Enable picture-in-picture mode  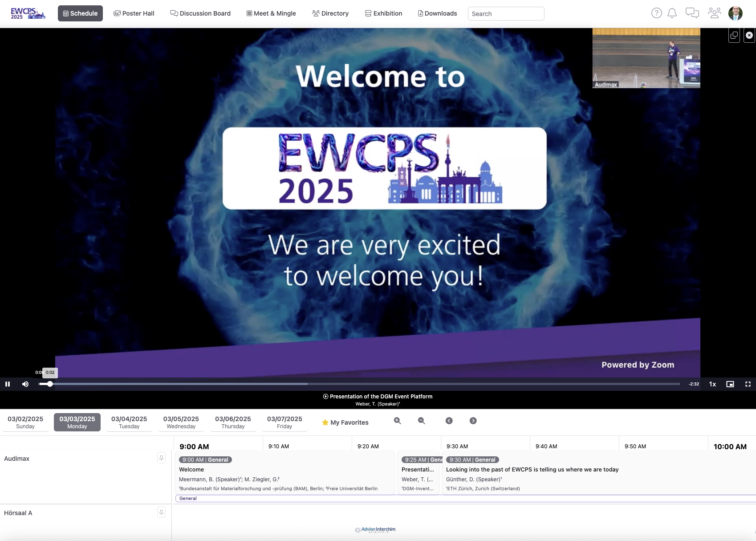pyautogui.click(x=730, y=384)
